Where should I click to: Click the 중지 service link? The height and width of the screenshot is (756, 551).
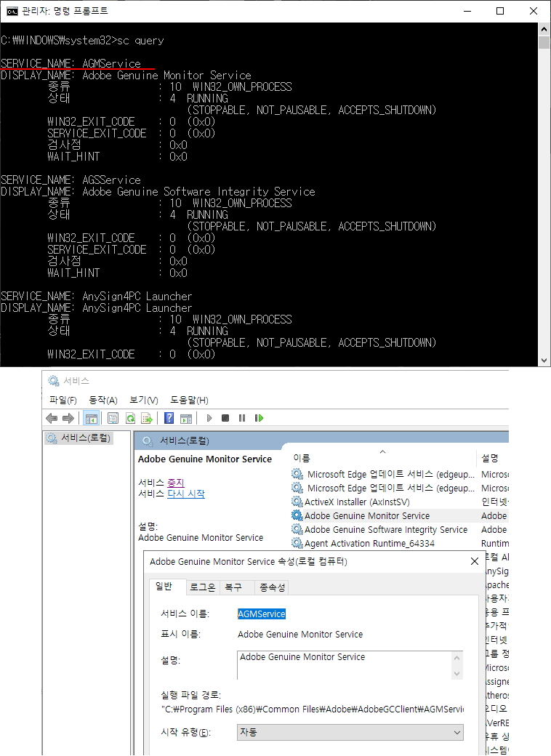click(176, 483)
